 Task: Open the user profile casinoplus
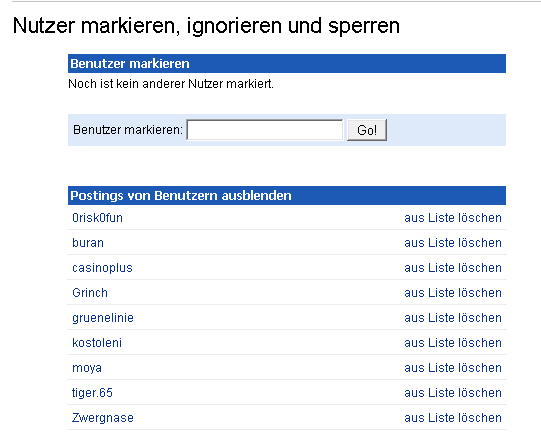102,268
